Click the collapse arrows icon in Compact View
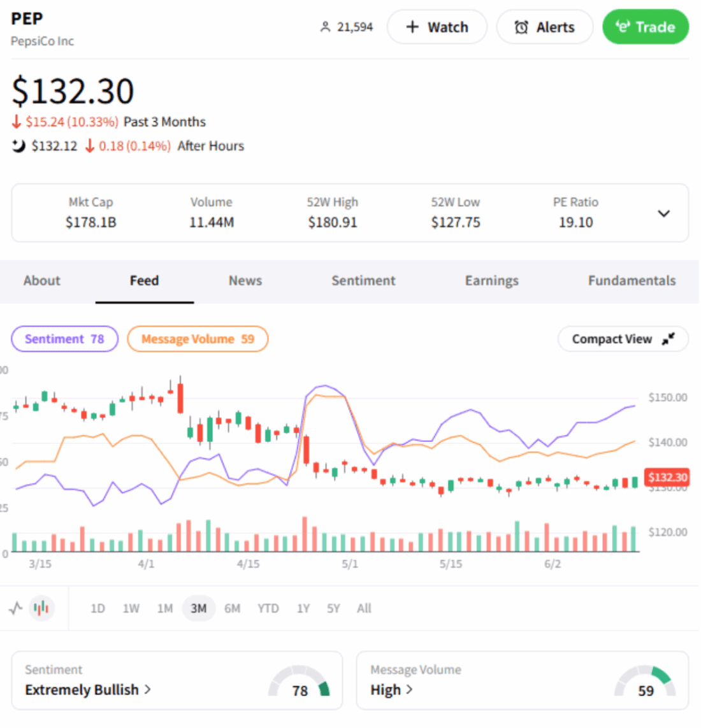Viewport: 701px width, 728px height. (x=668, y=339)
